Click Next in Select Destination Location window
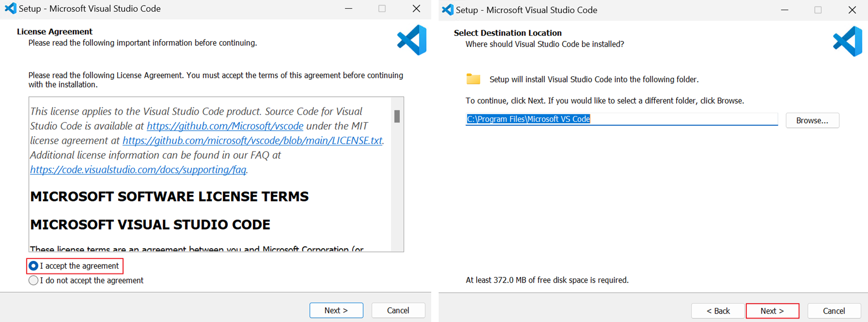Screen dimensions: 868x322 coord(772,311)
